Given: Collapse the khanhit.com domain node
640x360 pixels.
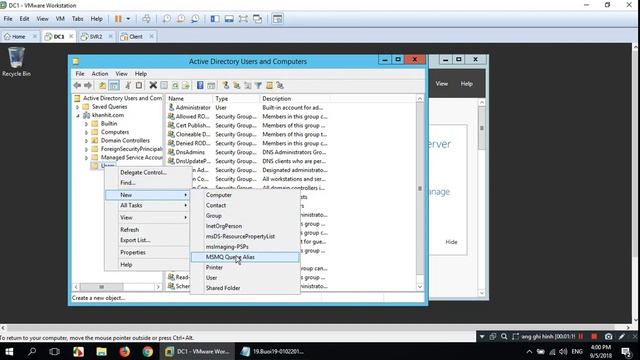Looking at the screenshot, I should (x=78, y=116).
